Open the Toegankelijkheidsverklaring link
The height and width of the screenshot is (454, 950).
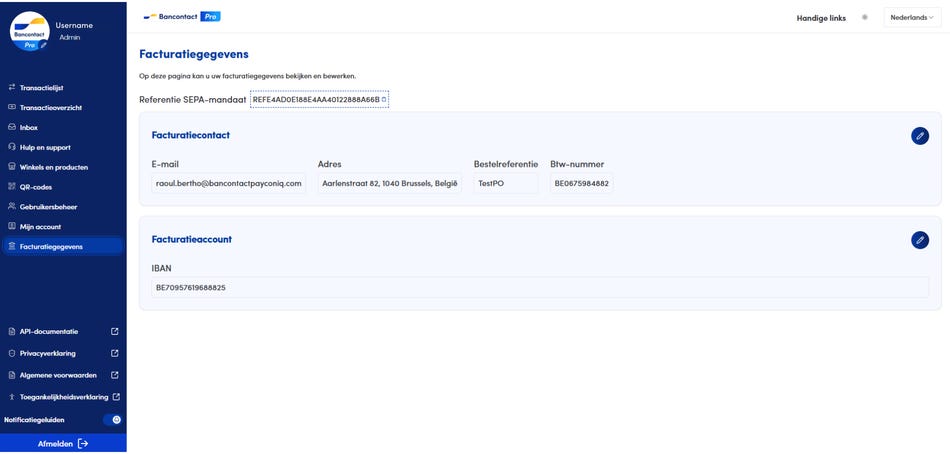[x=64, y=397]
